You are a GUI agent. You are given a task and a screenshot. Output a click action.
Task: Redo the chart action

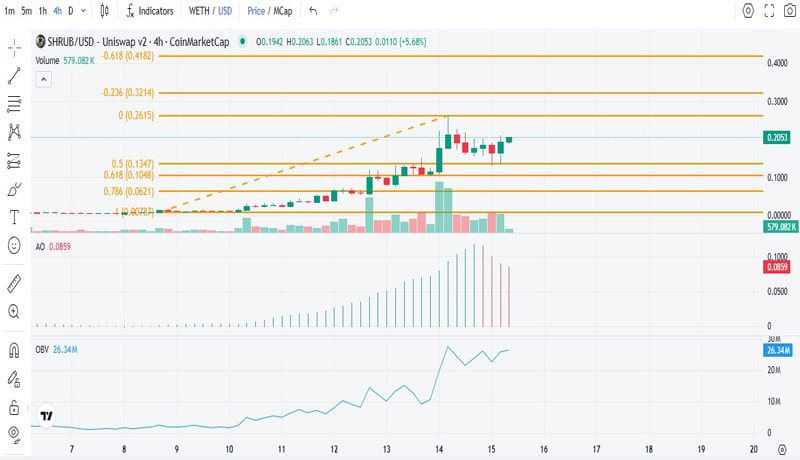coord(334,11)
